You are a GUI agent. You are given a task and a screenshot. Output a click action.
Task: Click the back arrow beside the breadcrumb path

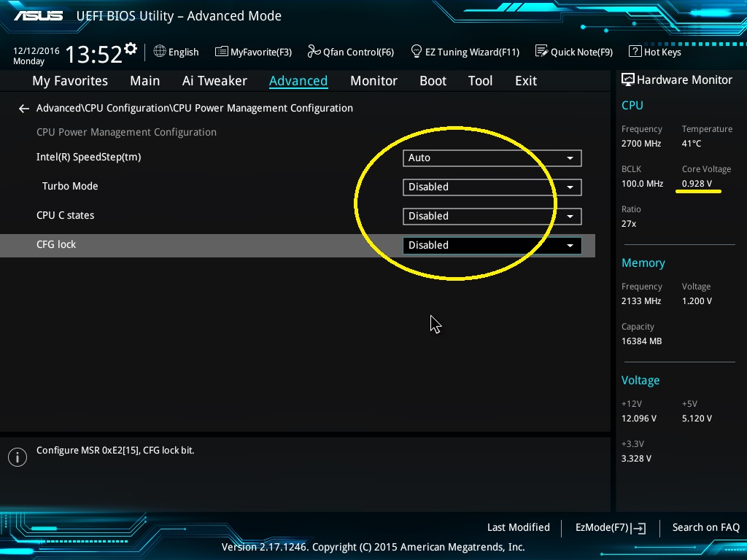[x=24, y=109]
